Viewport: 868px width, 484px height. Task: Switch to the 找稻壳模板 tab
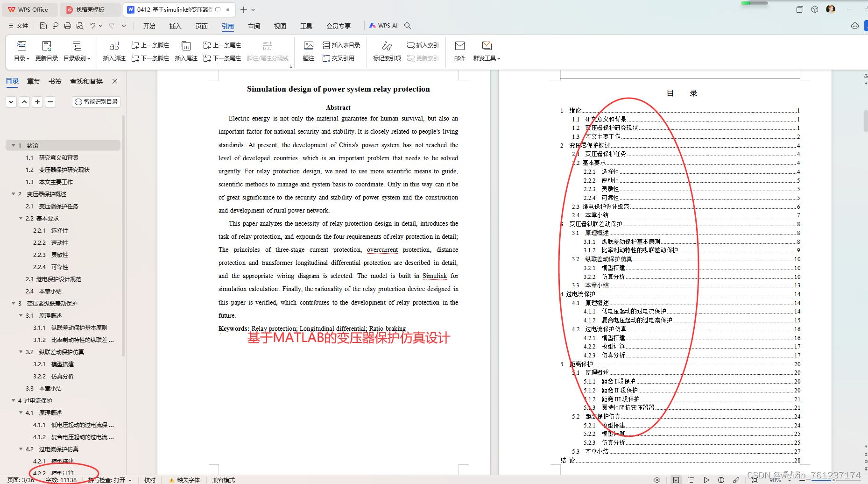pos(91,9)
